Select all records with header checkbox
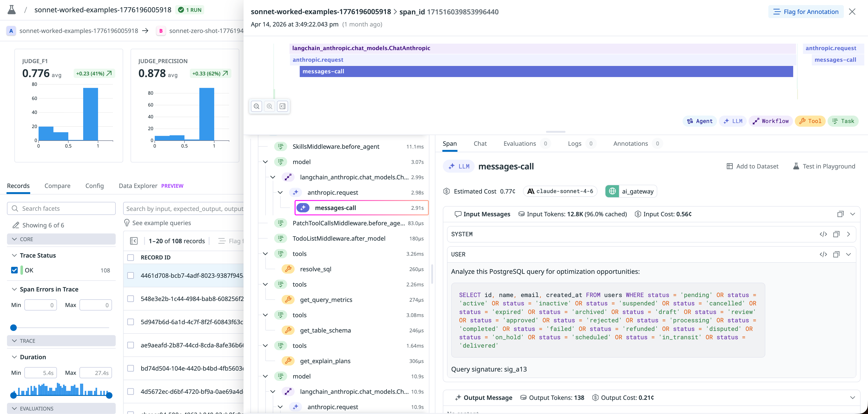868x414 pixels. point(131,258)
